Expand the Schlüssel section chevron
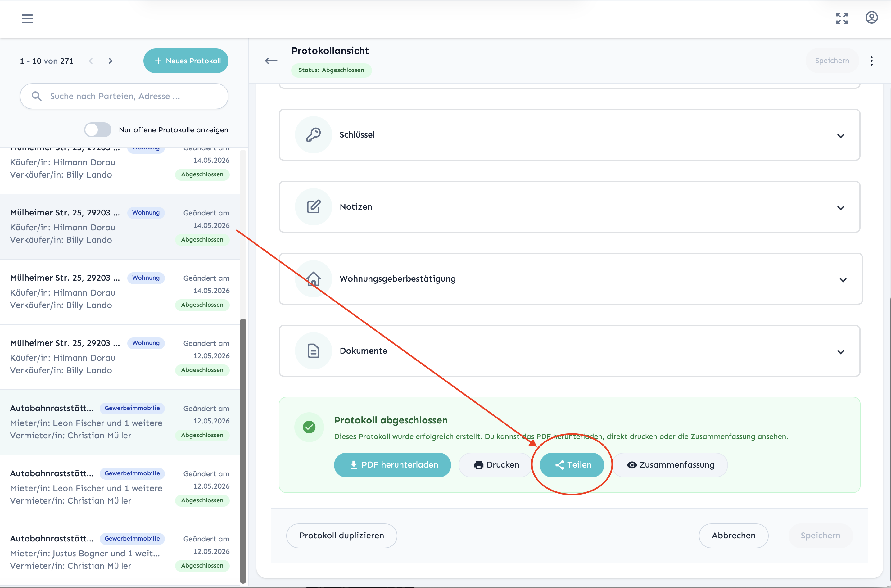The width and height of the screenshot is (891, 588). point(840,136)
